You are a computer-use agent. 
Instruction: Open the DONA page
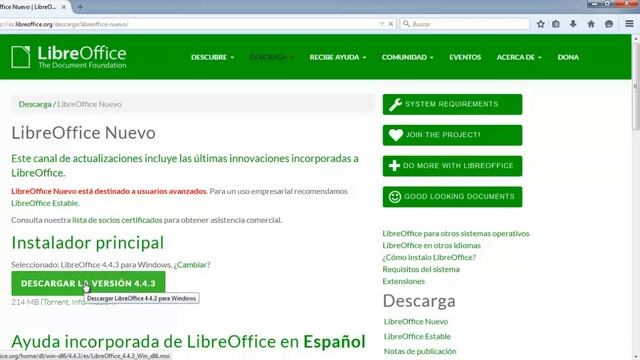coord(568,57)
